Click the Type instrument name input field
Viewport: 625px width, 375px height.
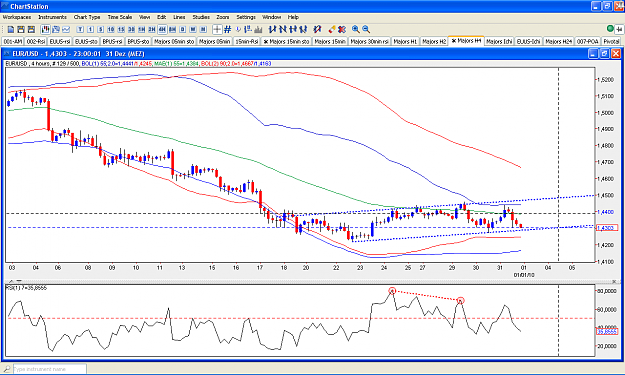[49, 369]
